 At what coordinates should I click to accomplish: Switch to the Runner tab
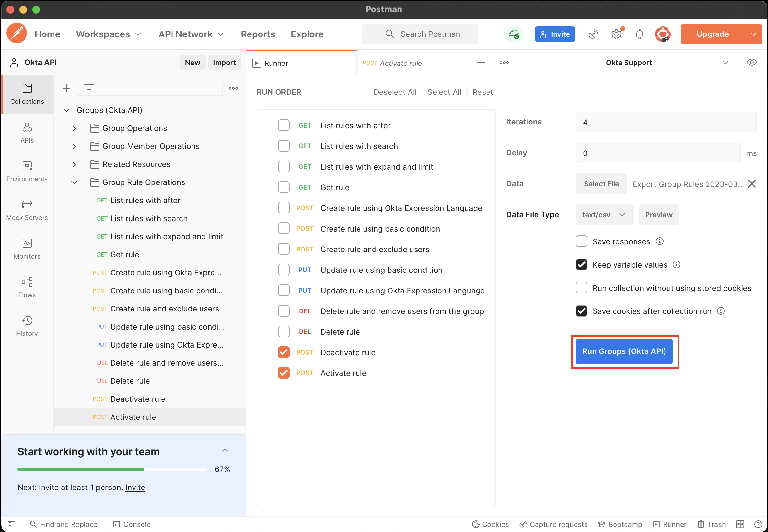coord(301,63)
